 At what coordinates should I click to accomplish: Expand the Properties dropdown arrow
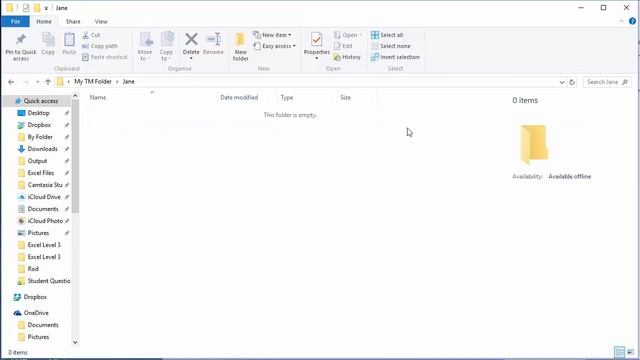(316, 58)
